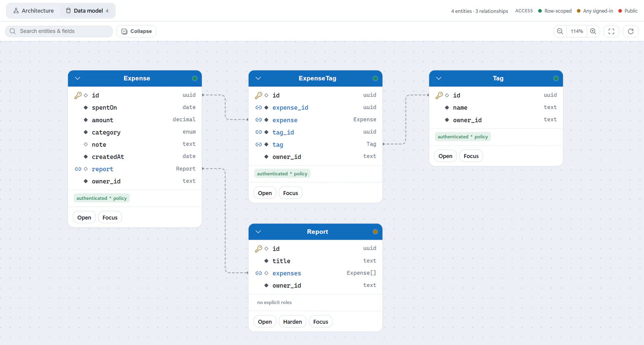Click the green access dot on ExpenseTag header
644x345 pixels.
375,79
